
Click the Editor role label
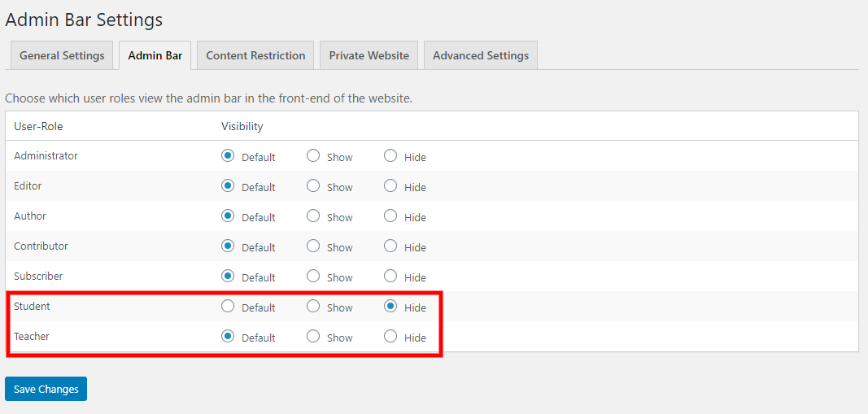pyautogui.click(x=28, y=186)
